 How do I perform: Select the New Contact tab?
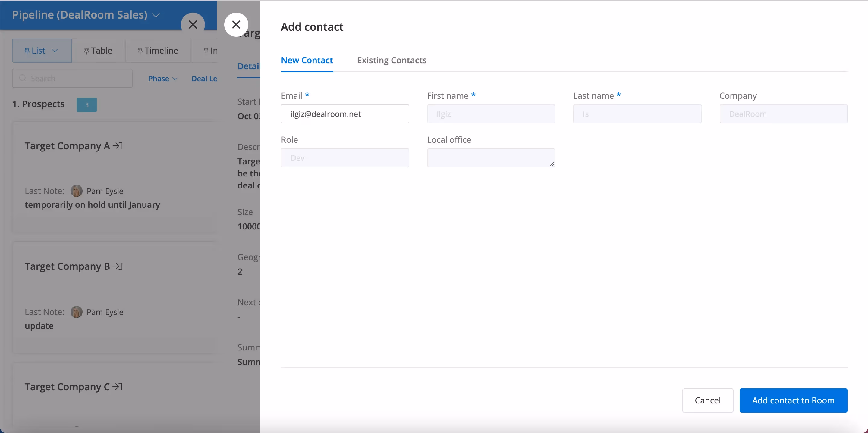(x=307, y=60)
